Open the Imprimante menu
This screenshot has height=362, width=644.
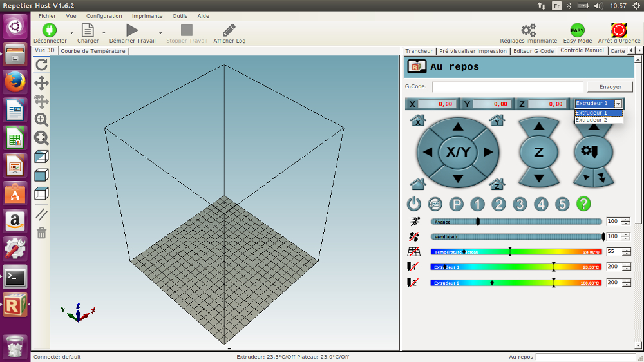(147, 16)
